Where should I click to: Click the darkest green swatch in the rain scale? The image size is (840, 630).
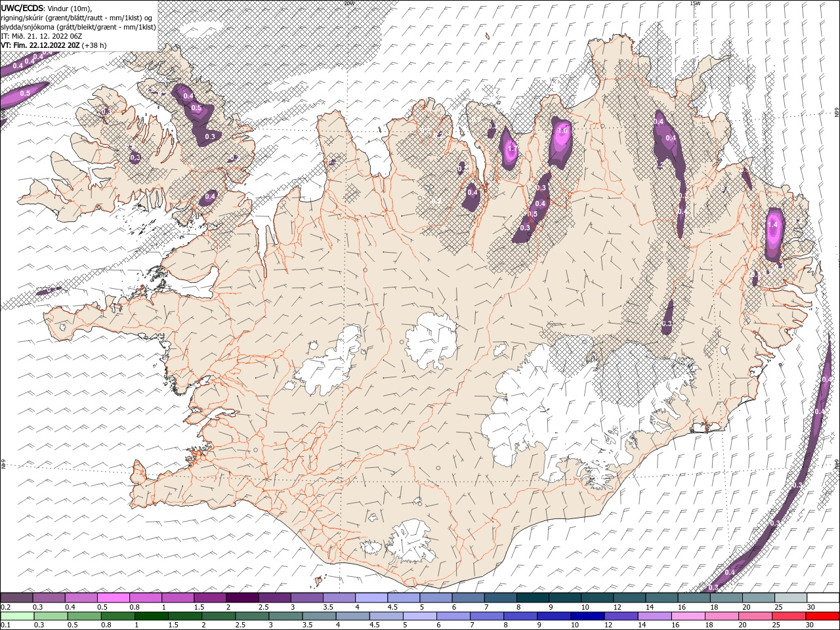[x=151, y=616]
